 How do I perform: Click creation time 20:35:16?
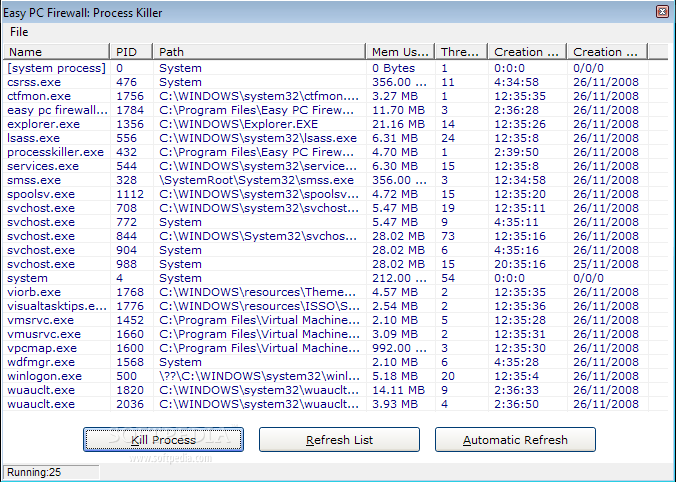click(520, 264)
